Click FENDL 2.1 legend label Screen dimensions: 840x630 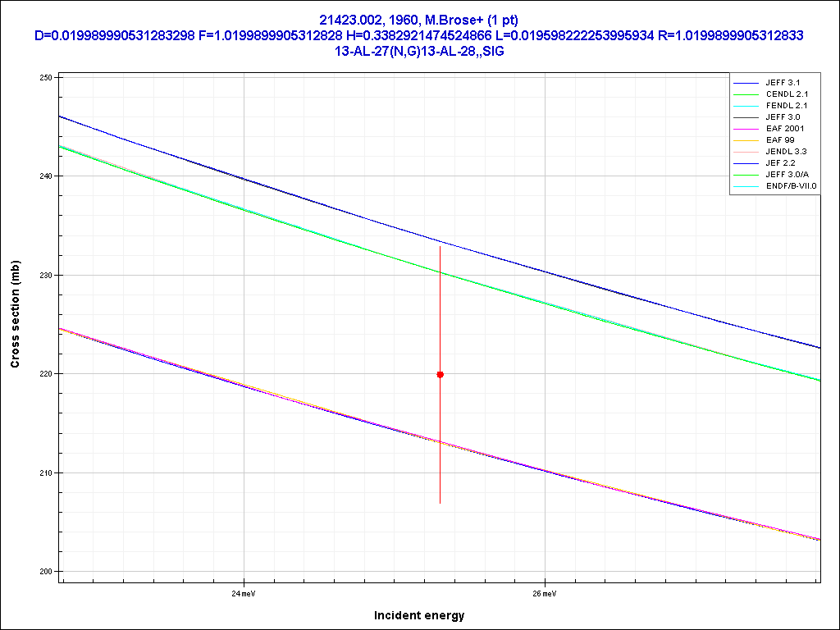[787, 106]
